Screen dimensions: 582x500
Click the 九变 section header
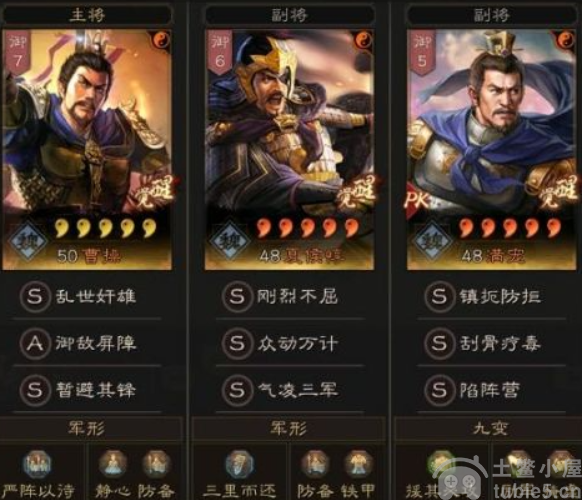pyautogui.click(x=489, y=429)
